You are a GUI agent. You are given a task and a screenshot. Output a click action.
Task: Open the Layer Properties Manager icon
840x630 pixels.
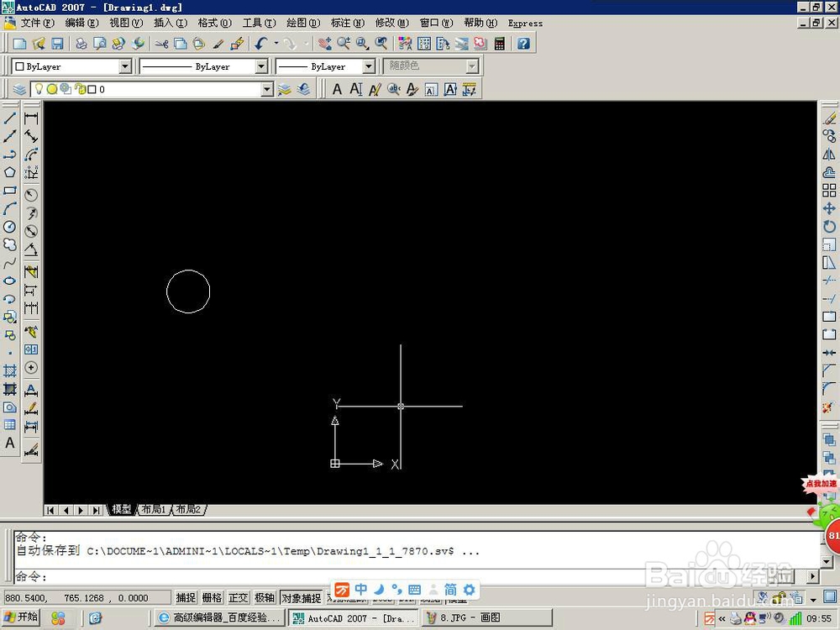(19, 89)
